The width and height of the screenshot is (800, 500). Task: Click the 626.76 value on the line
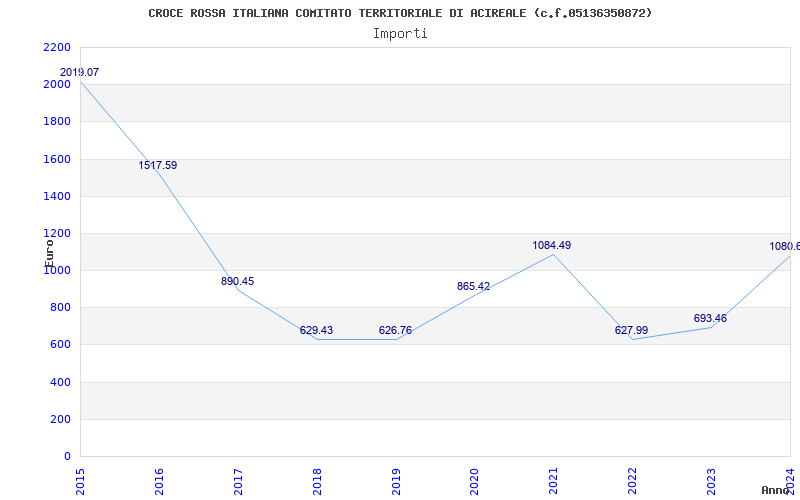(395, 330)
